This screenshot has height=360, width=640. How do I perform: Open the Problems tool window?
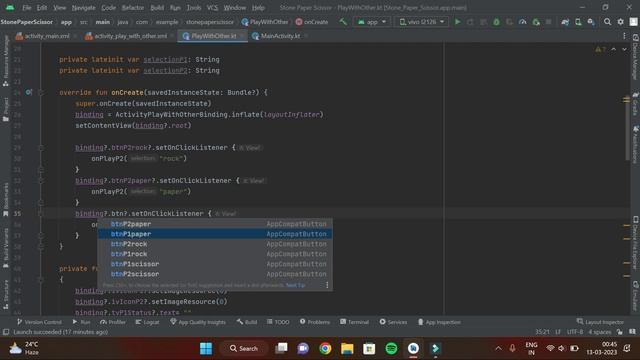coord(315,322)
